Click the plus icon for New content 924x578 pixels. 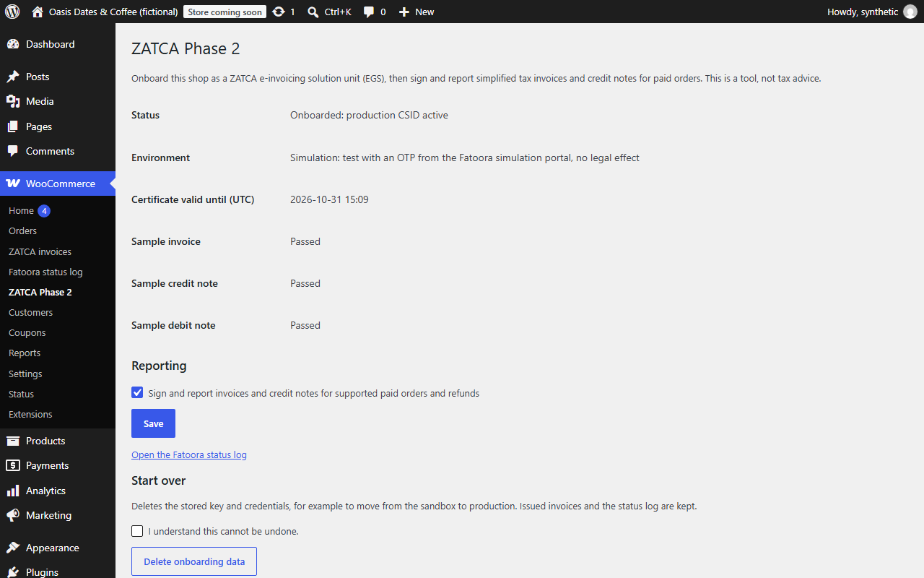(x=404, y=12)
